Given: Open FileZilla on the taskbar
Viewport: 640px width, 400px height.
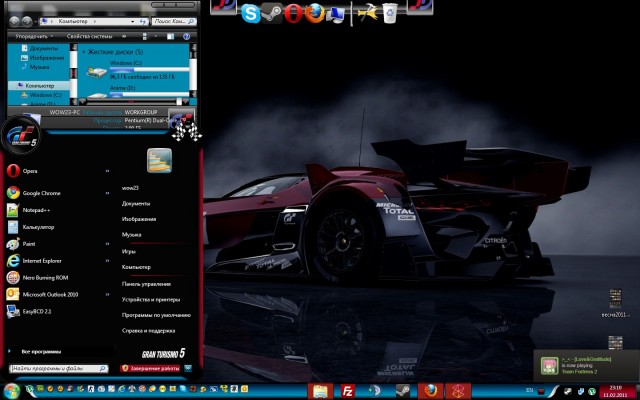Looking at the screenshot, I should point(348,391).
